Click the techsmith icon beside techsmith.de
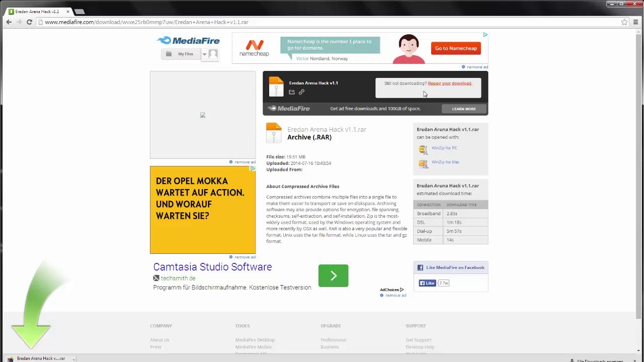Image resolution: width=644 pixels, height=362 pixels. click(x=156, y=278)
